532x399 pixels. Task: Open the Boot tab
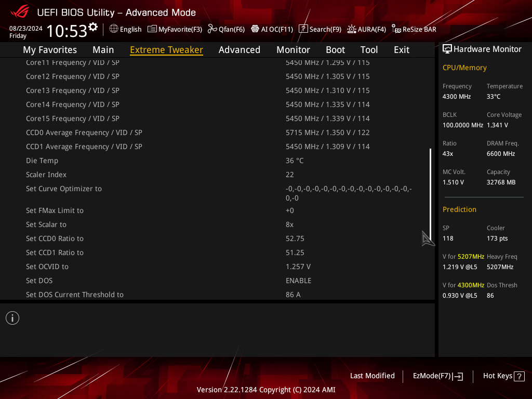click(x=335, y=50)
